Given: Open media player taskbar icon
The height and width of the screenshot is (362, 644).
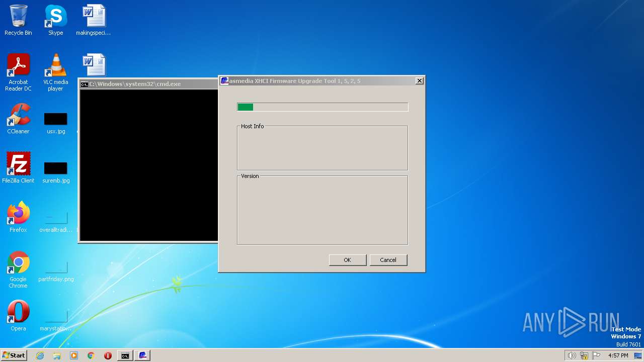Looking at the screenshot, I should (74, 355).
